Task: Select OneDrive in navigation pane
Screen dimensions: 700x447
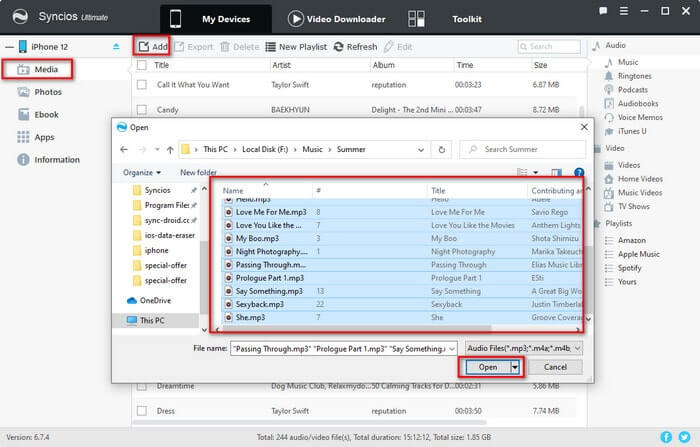Action: [149, 301]
